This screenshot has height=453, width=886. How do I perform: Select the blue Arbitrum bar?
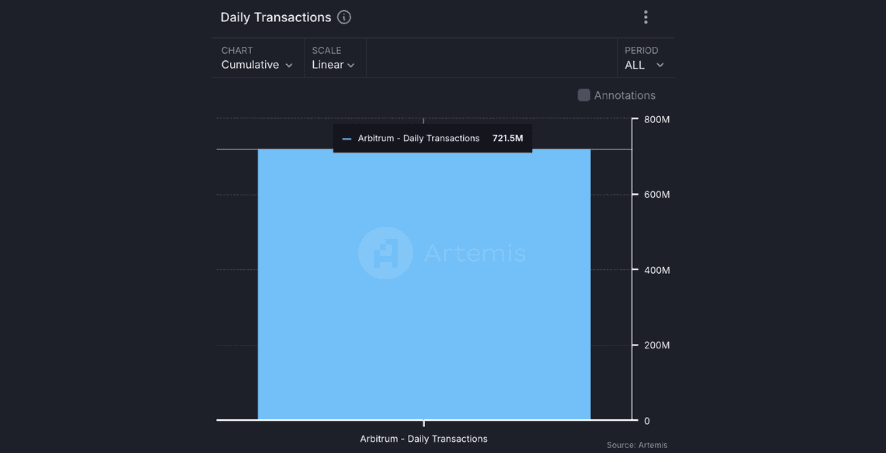pyautogui.click(x=424, y=330)
